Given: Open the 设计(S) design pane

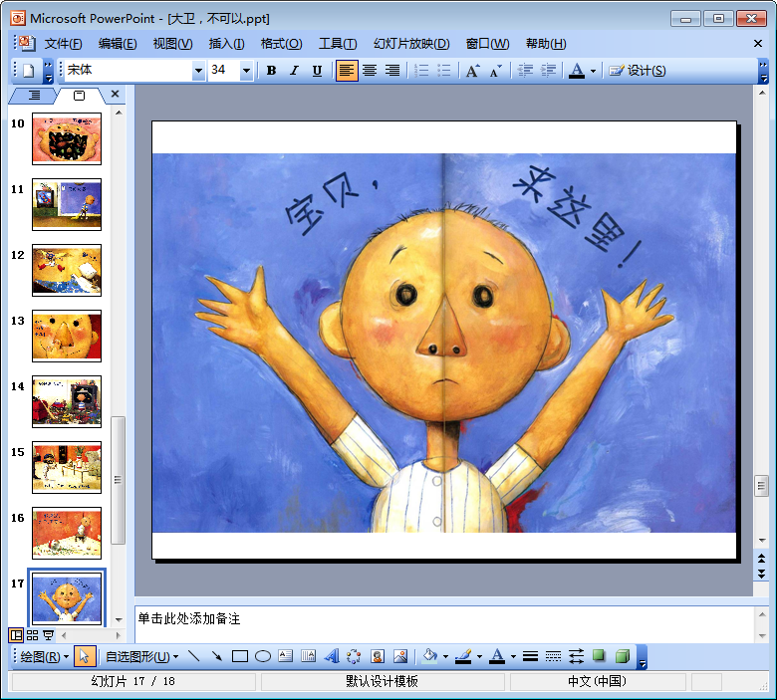Looking at the screenshot, I should point(638,71).
